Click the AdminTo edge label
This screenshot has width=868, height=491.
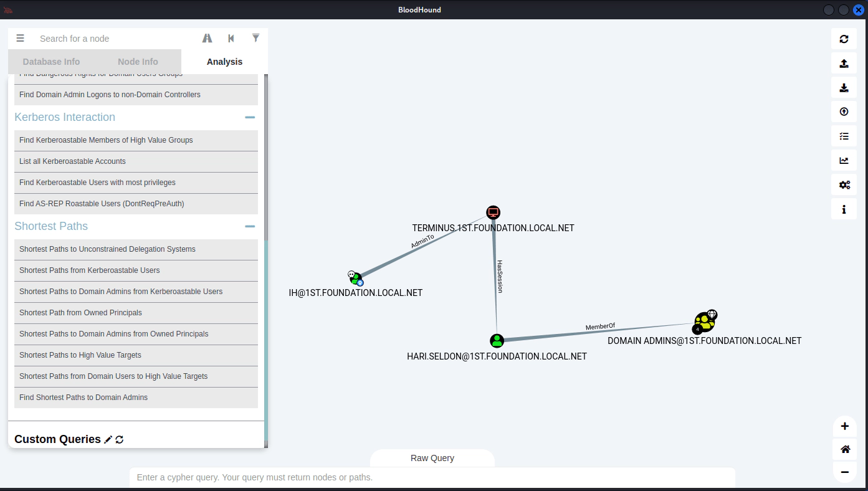tap(422, 242)
